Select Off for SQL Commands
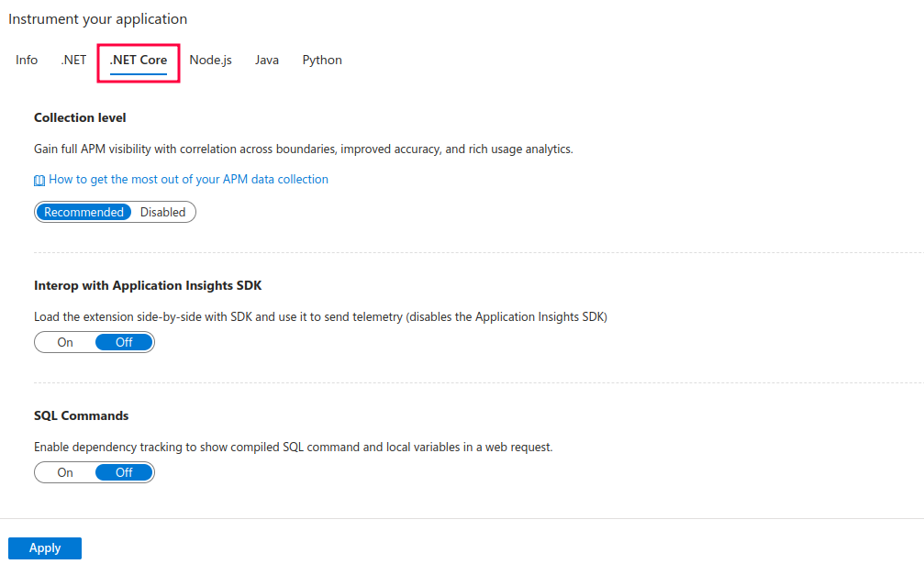This screenshot has height=564, width=924. point(124,473)
